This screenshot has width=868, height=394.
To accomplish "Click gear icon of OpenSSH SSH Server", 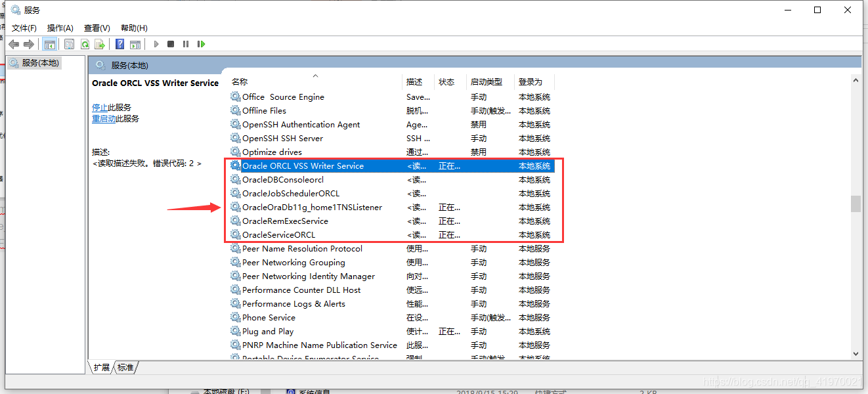I will (236, 138).
